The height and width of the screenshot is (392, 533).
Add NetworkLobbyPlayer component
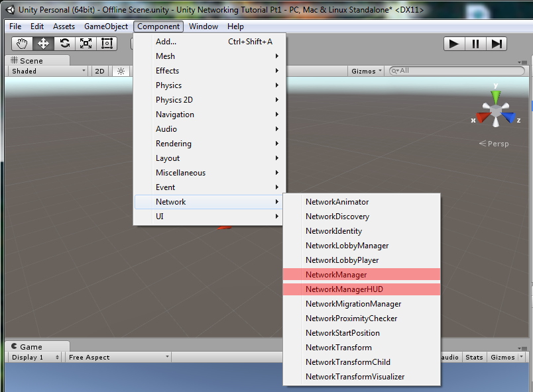coord(362,260)
